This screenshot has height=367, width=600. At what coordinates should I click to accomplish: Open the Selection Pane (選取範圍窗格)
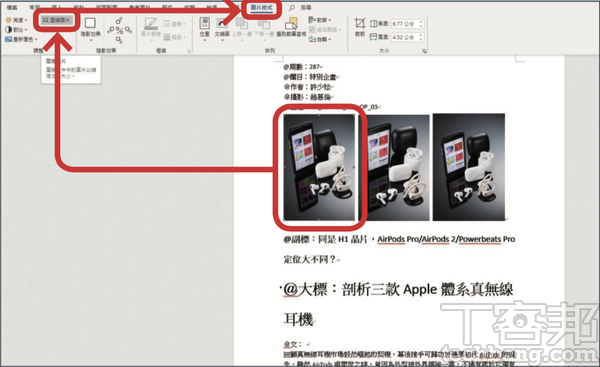coord(291,27)
